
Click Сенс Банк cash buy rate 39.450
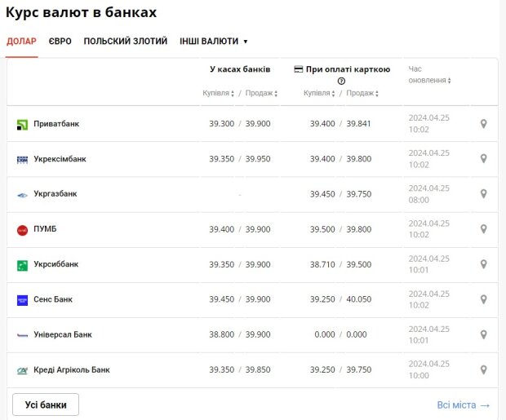pos(221,299)
